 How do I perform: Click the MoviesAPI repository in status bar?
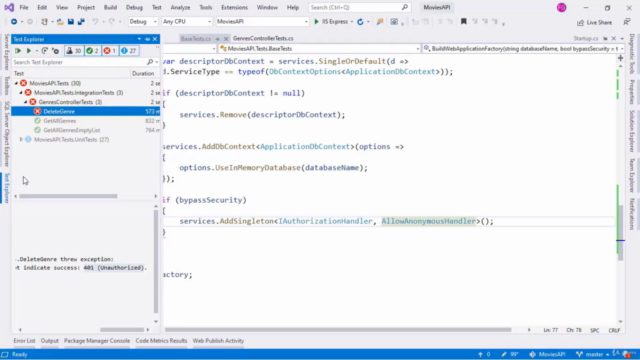[x=548, y=354]
